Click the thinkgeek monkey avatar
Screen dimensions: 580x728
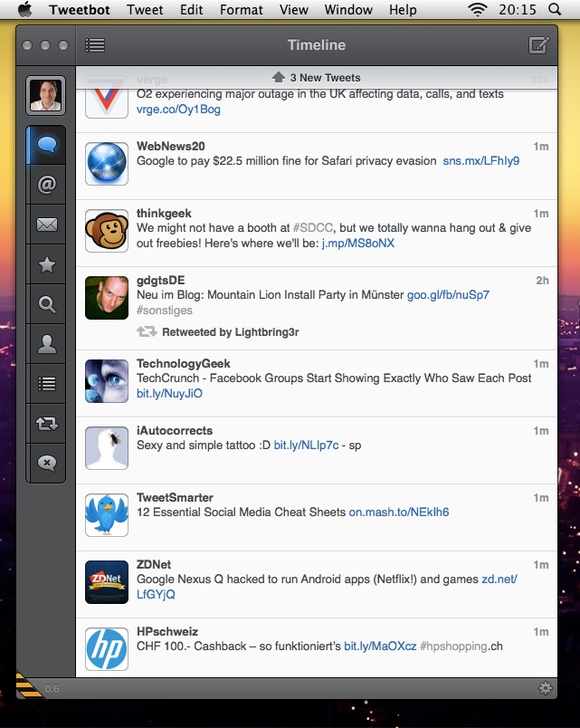click(x=106, y=231)
